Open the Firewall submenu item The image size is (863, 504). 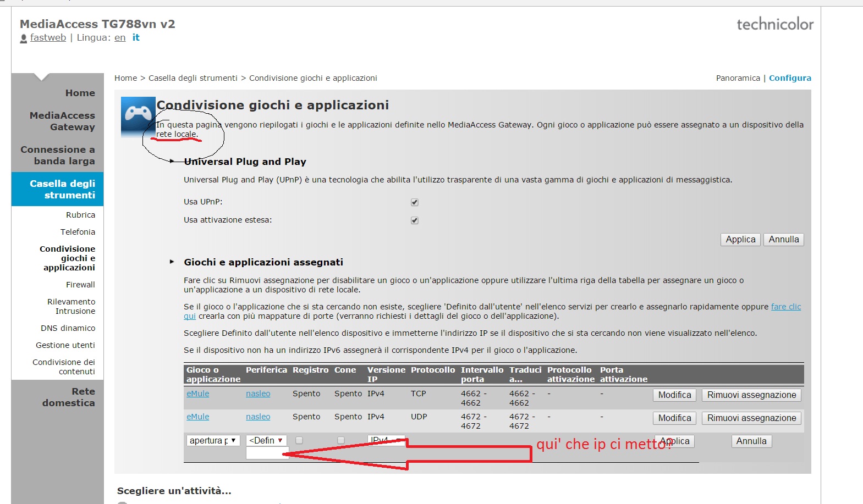point(80,285)
